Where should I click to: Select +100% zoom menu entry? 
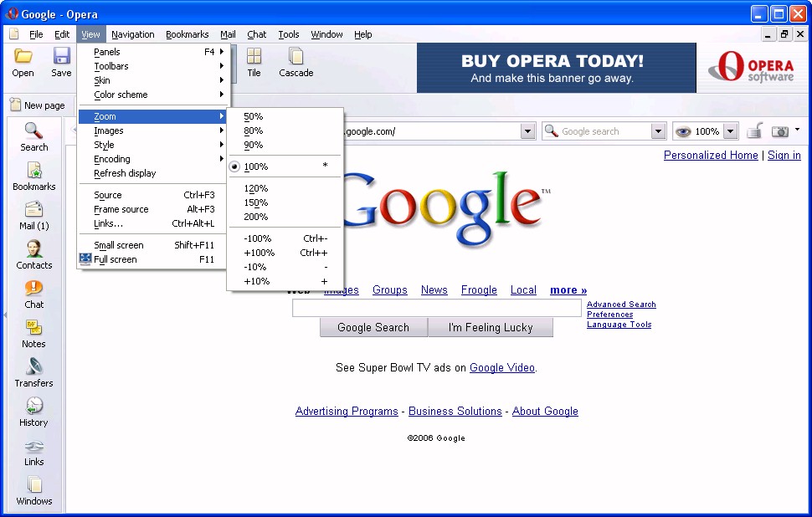point(285,253)
